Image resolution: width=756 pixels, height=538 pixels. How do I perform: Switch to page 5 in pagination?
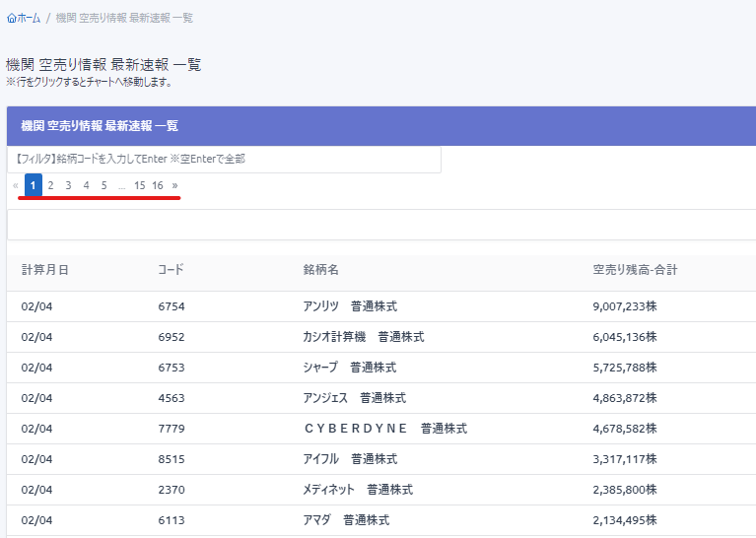click(103, 185)
